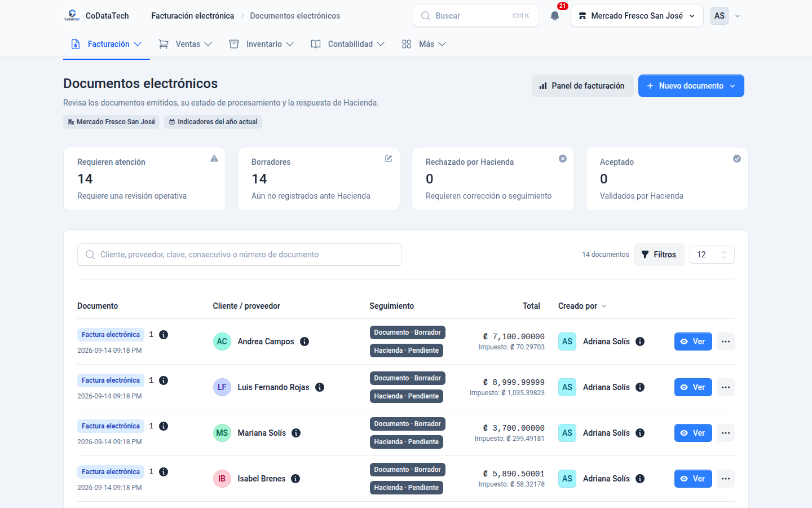
Task: View the Isabel Brenes document with Ver
Action: (x=694, y=479)
